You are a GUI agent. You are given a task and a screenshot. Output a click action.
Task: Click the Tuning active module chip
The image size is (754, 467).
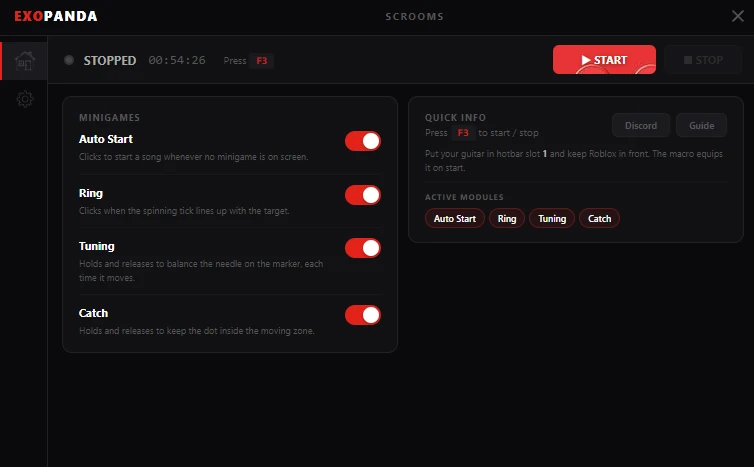coord(552,218)
